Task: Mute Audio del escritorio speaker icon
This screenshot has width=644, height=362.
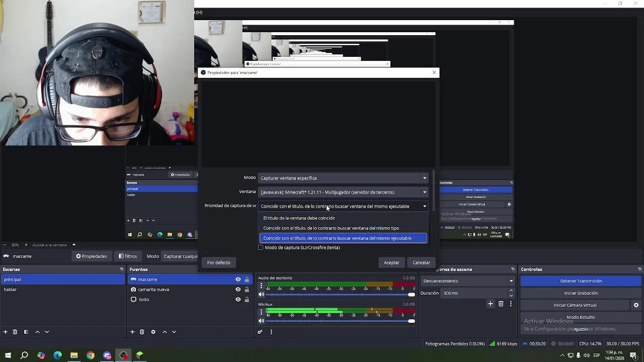Action: 261,295
